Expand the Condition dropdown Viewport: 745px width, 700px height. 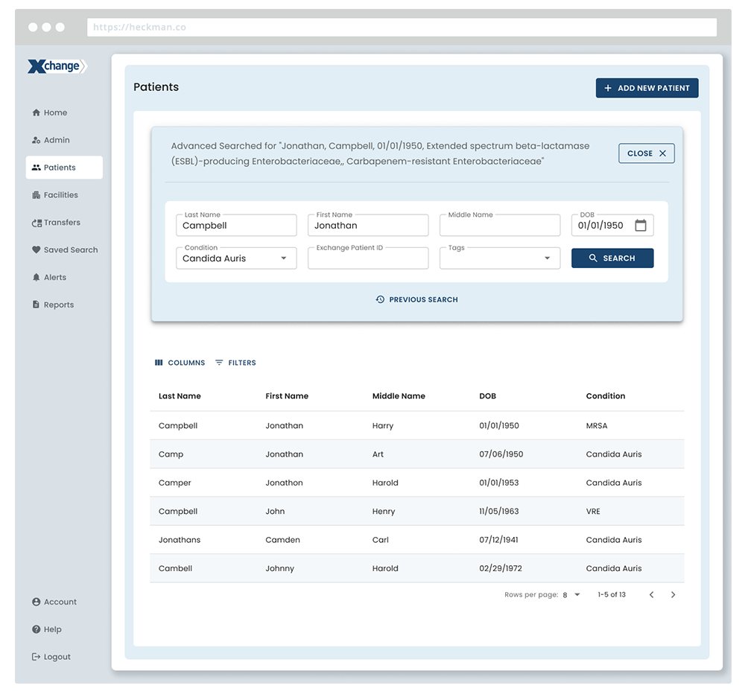tap(283, 258)
